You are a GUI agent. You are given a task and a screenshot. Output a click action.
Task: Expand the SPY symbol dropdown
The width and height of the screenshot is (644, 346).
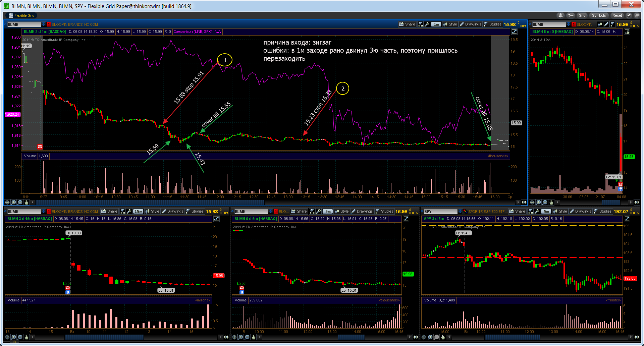tap(460, 211)
